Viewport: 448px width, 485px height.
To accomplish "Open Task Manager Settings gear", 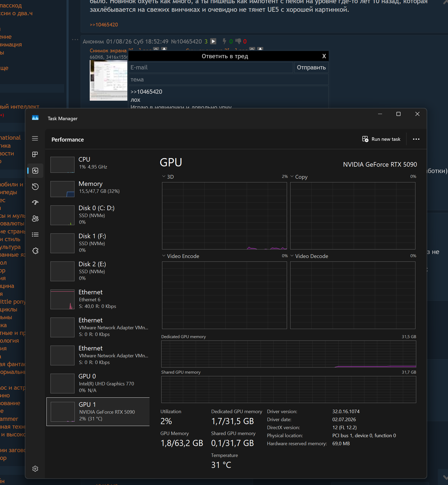I will coord(35,469).
